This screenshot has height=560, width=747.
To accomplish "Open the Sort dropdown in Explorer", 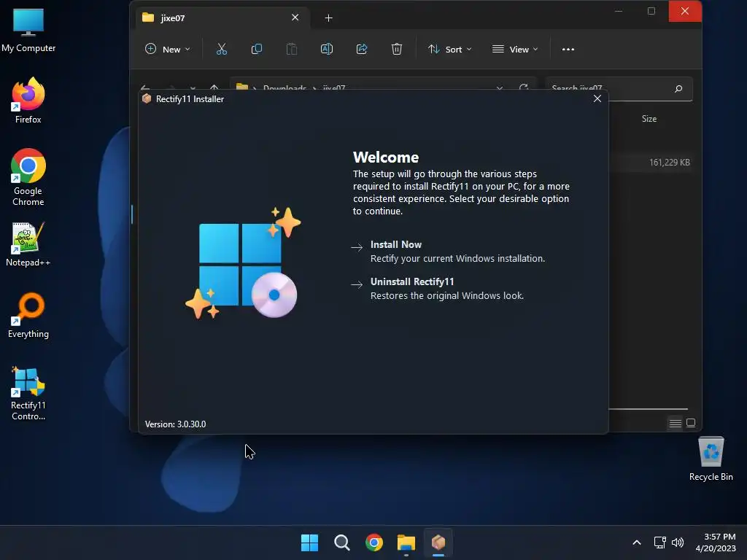I will tap(449, 49).
